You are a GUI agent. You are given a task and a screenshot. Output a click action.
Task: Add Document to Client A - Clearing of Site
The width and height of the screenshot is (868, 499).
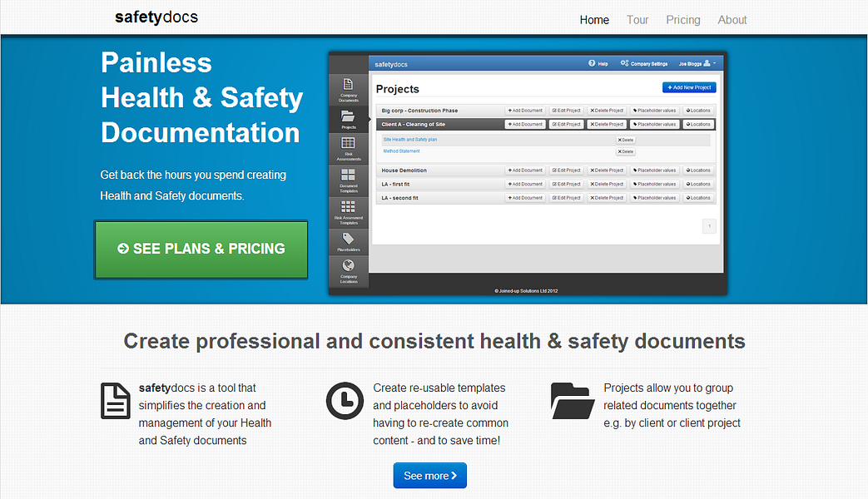pos(525,125)
